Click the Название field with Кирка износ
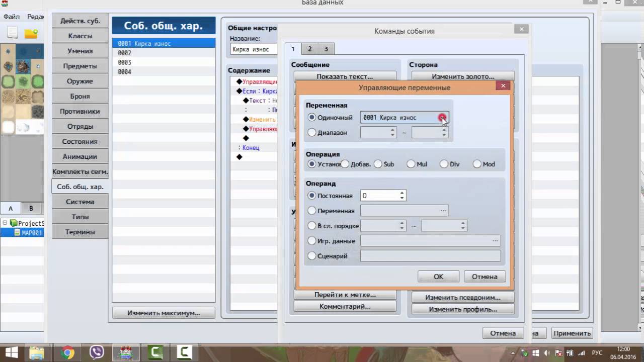Image resolution: width=644 pixels, height=362 pixels. coord(254,49)
